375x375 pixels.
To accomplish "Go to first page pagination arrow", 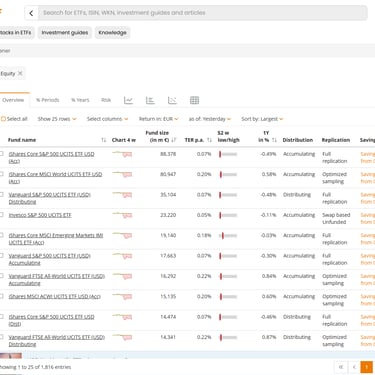I will [x=341, y=367].
